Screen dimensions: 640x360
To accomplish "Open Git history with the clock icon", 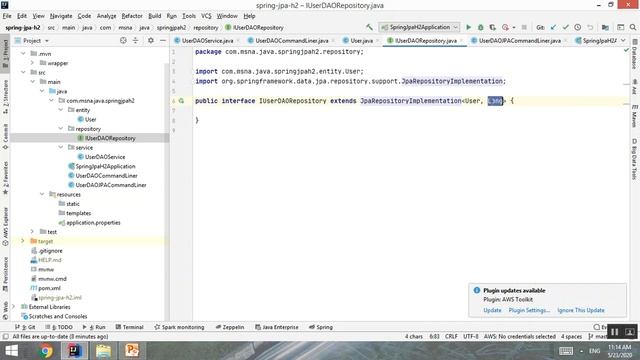I will click(578, 27).
